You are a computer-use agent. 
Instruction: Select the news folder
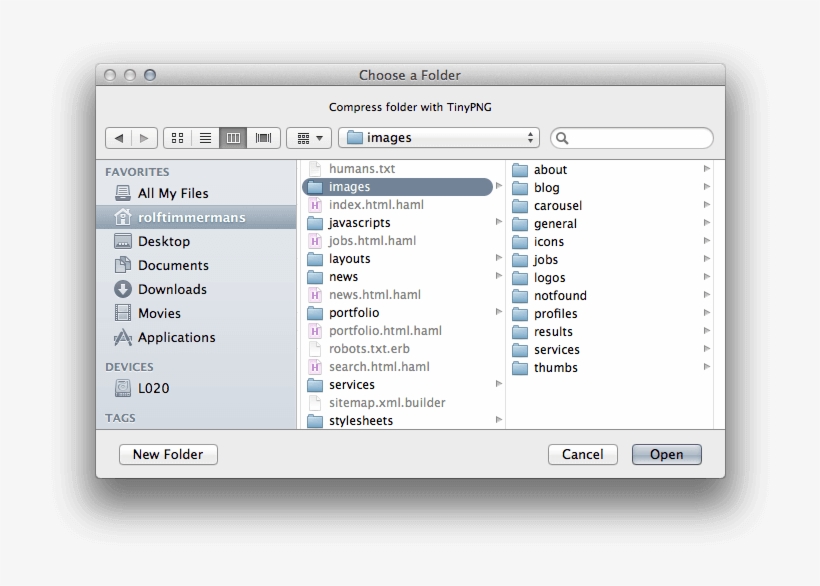click(x=402, y=277)
